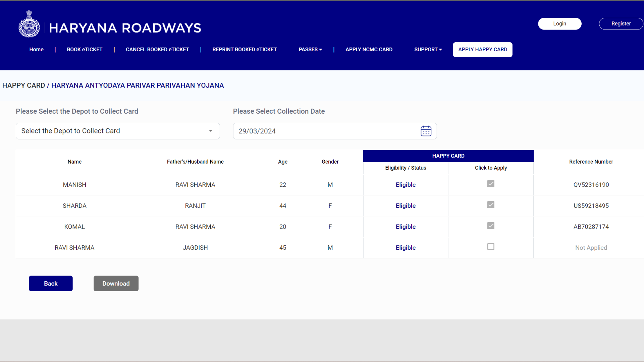Click the father name cell RANJIT
Image resolution: width=644 pixels, height=362 pixels.
point(195,206)
